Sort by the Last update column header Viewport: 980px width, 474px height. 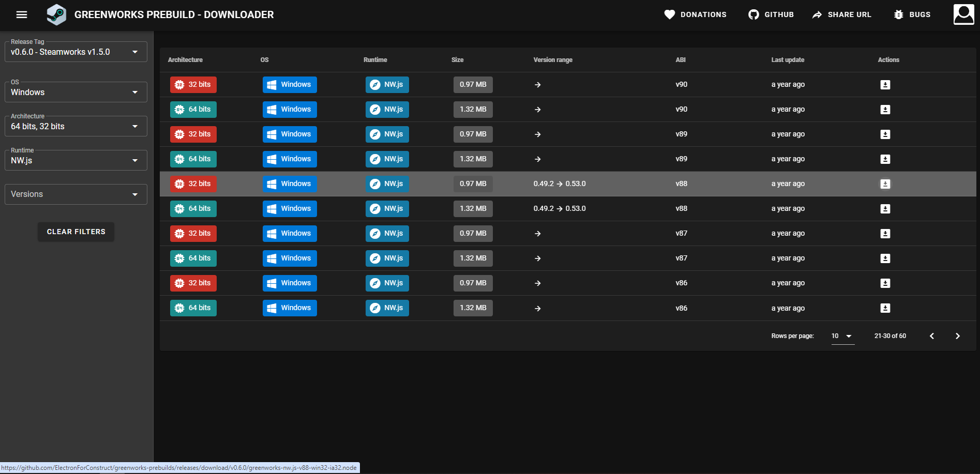788,60
